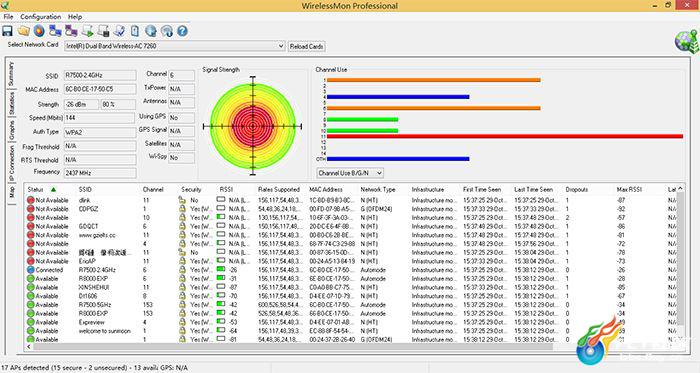Sort by the MAC Address column header
Image resolution: width=700 pixels, height=373 pixels.
[326, 190]
